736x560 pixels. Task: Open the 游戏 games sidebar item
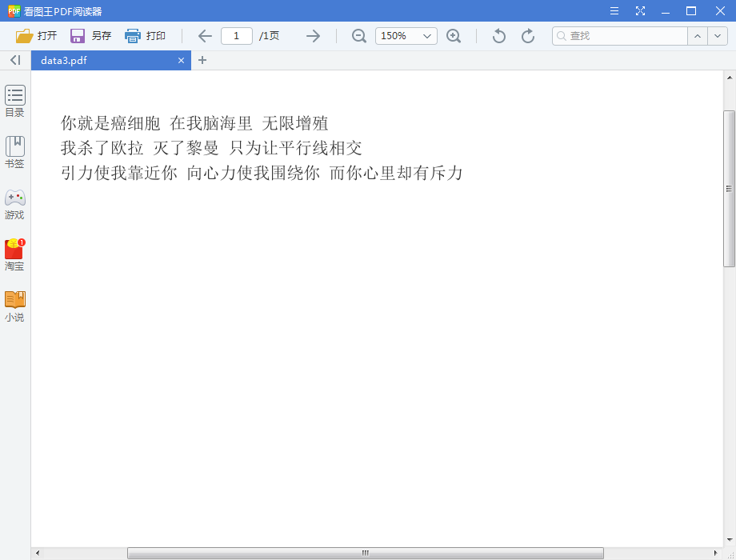[14, 204]
